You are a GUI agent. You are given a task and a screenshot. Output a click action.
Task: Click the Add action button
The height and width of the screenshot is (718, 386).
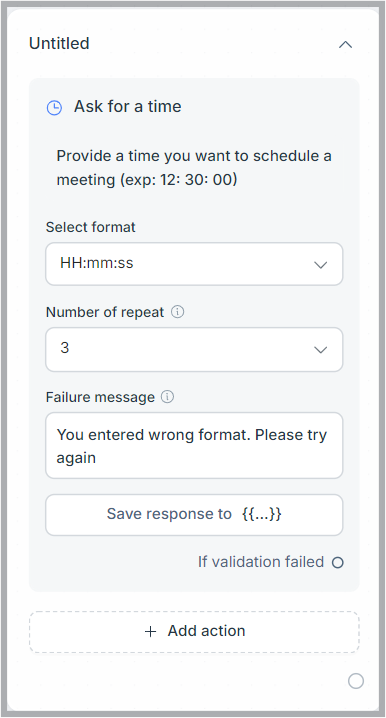tap(194, 631)
